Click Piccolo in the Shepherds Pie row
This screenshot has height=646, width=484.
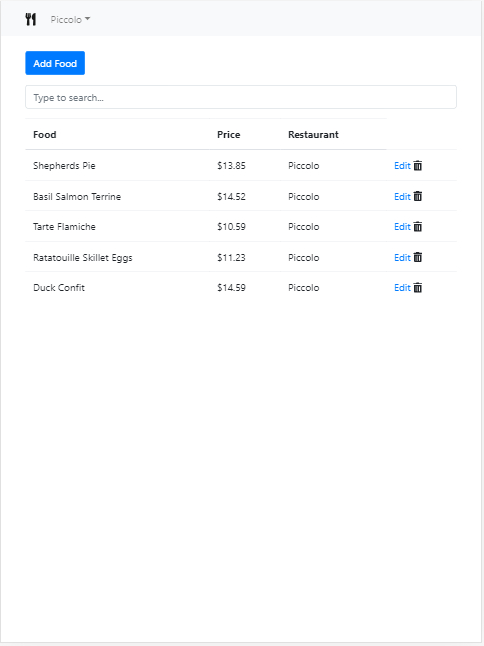click(x=304, y=166)
